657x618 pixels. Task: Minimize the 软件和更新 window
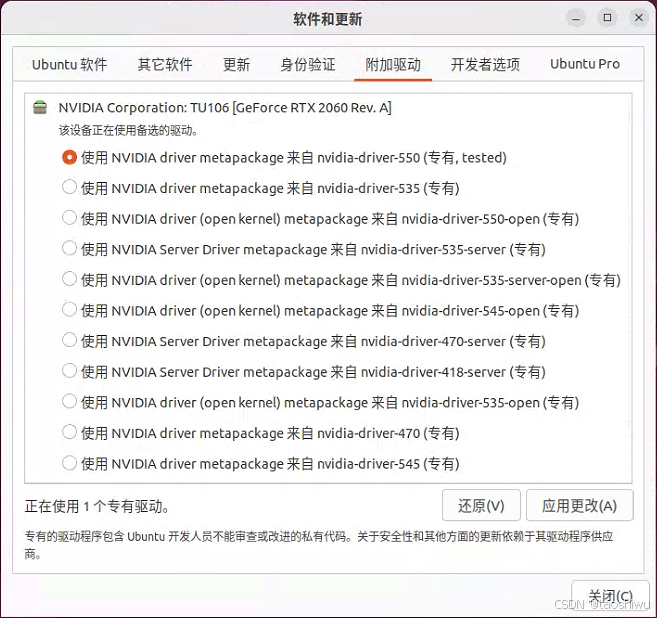point(576,18)
